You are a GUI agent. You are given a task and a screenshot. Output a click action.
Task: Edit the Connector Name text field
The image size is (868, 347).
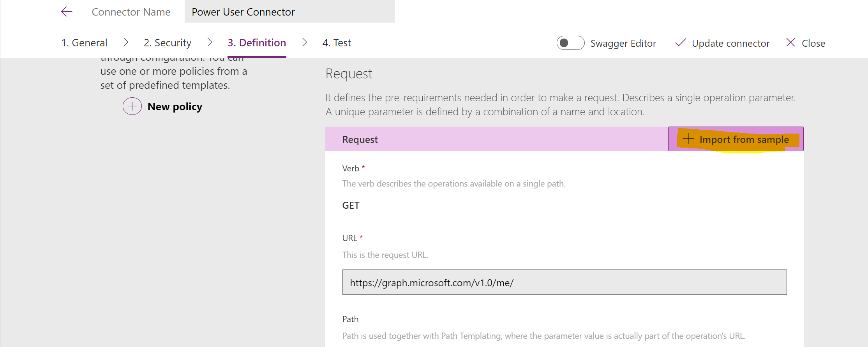(x=289, y=12)
